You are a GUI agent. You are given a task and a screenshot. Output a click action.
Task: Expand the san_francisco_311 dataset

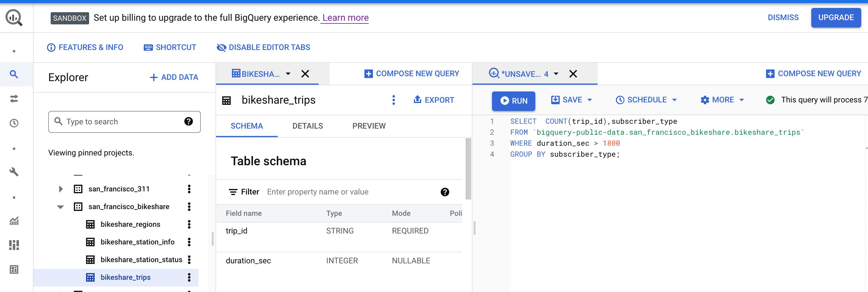pyautogui.click(x=61, y=189)
